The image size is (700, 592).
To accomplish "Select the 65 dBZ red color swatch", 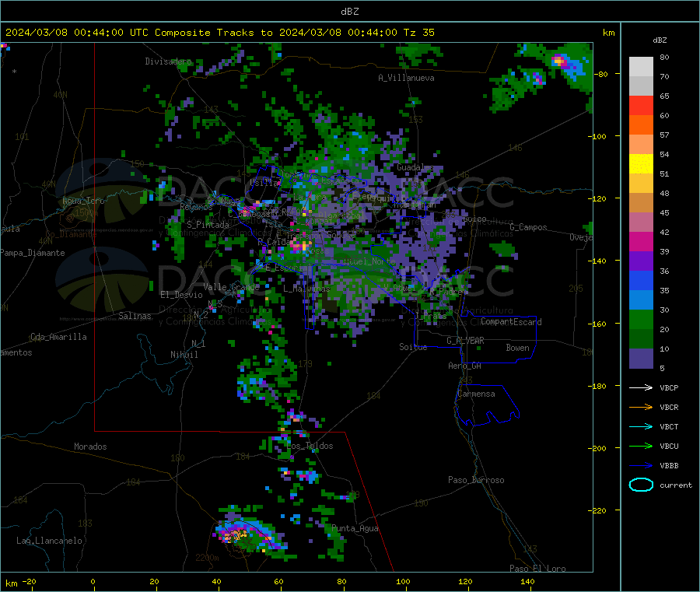I will [x=641, y=105].
